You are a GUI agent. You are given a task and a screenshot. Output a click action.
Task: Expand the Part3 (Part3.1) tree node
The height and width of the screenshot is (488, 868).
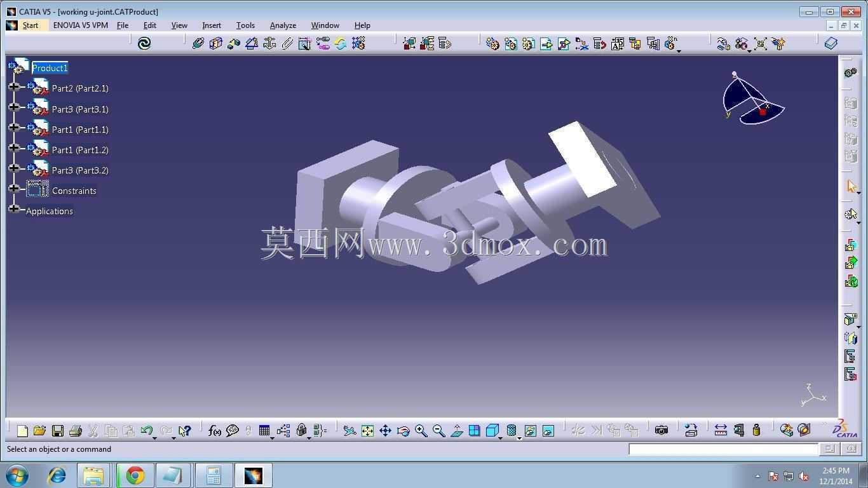tap(14, 107)
